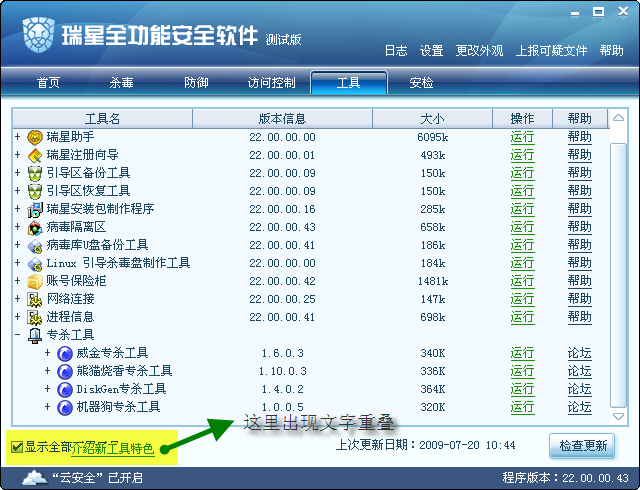Viewport: 640px width, 490px height.
Task: Switch to the 首页 tab
Action: [49, 83]
